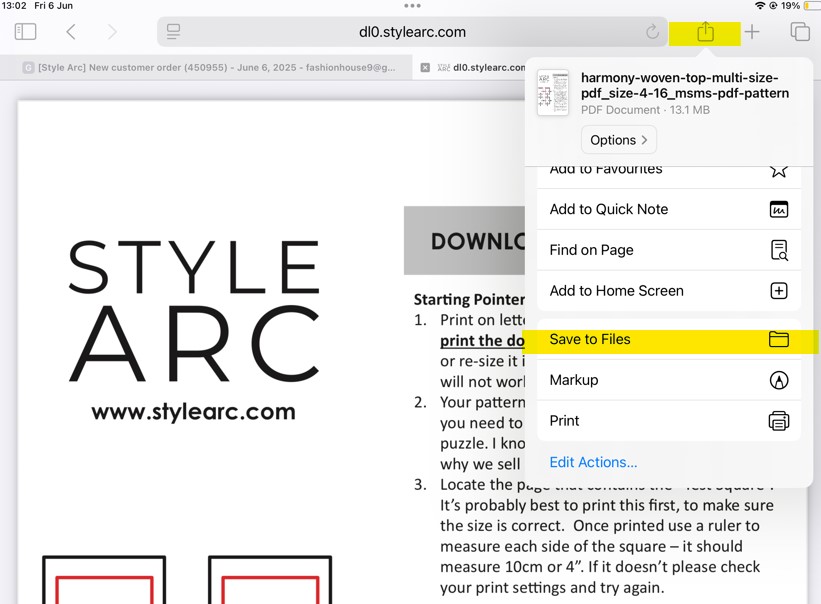Screen dimensions: 821x604
Task: Tap the Add to Home Screen plus icon
Action: click(779, 291)
